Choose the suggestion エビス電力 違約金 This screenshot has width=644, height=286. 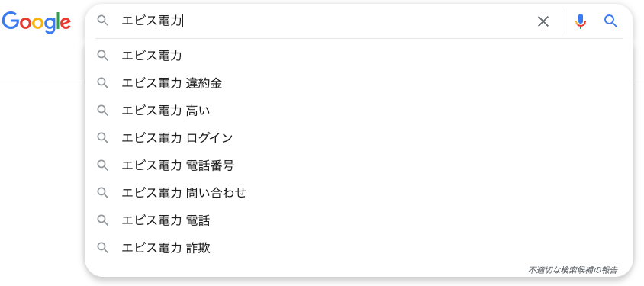pos(359,83)
